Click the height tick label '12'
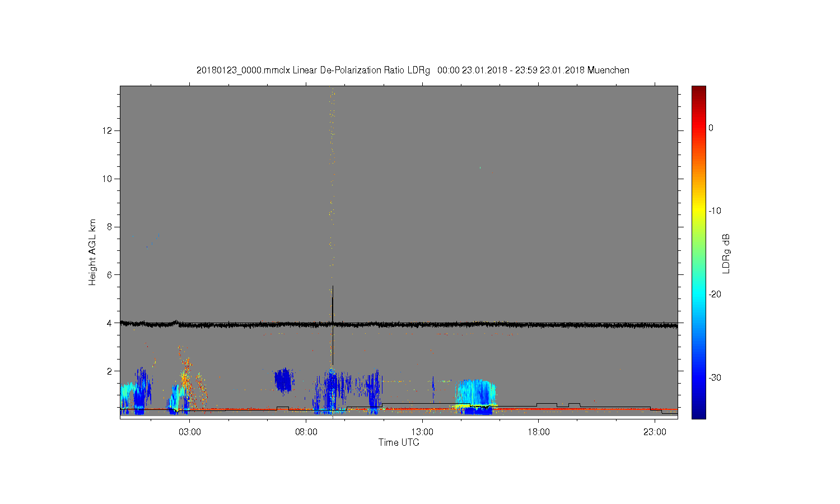 click(108, 130)
